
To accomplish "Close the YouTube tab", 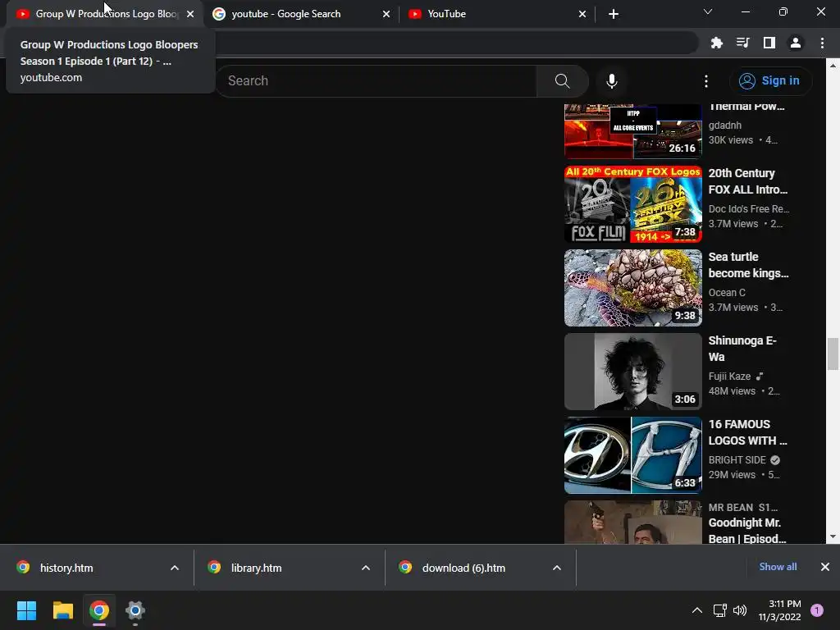I will [x=582, y=14].
